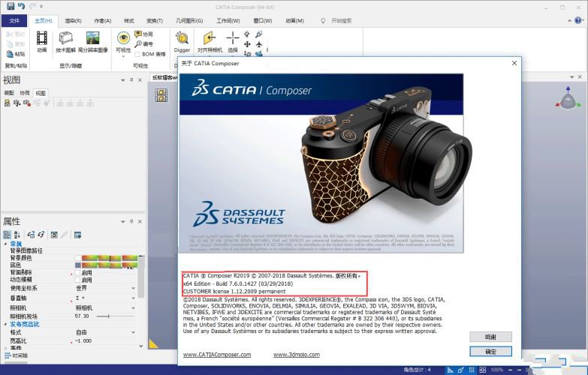This screenshot has height=375, width=588.
Task: Click the 鸣谢 Credits button in About dialog
Action: [490, 337]
